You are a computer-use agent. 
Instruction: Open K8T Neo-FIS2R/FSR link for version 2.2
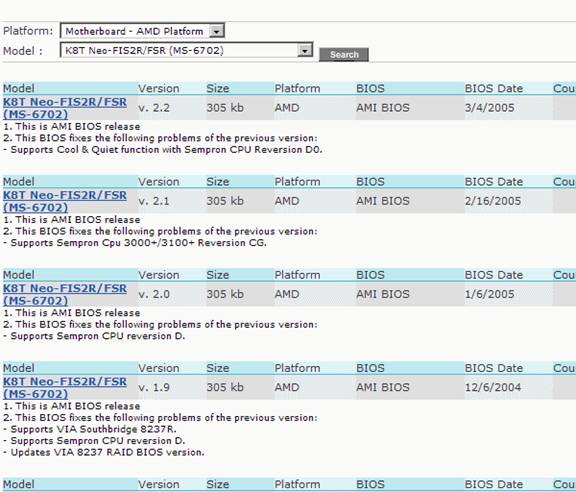[65, 108]
